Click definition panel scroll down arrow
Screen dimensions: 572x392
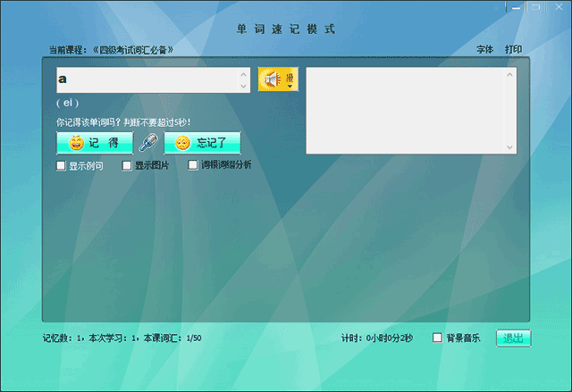509,147
